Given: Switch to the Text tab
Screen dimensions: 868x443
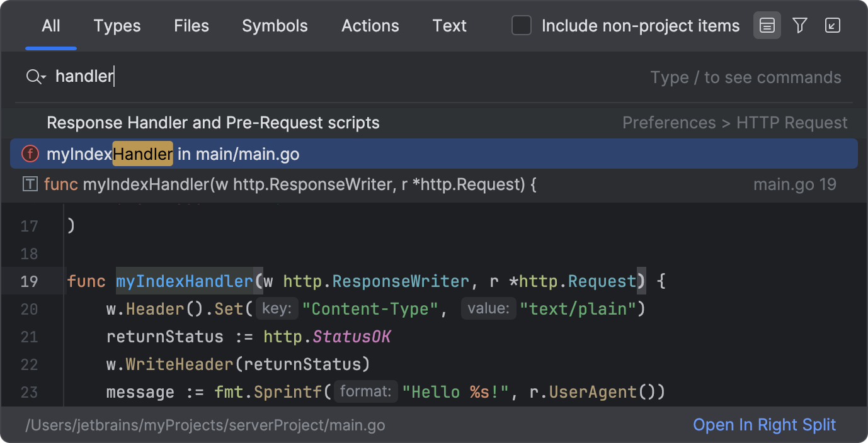Looking at the screenshot, I should 450,26.
